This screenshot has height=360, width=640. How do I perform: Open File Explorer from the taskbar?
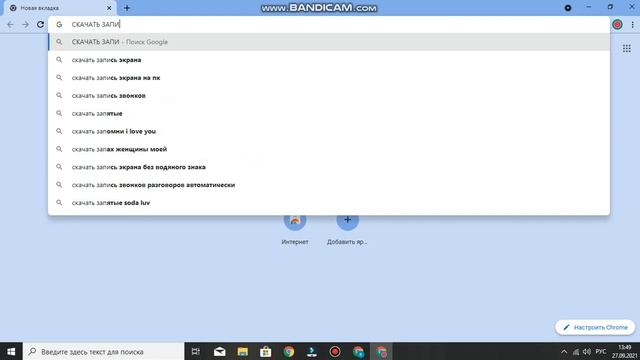pos(242,351)
